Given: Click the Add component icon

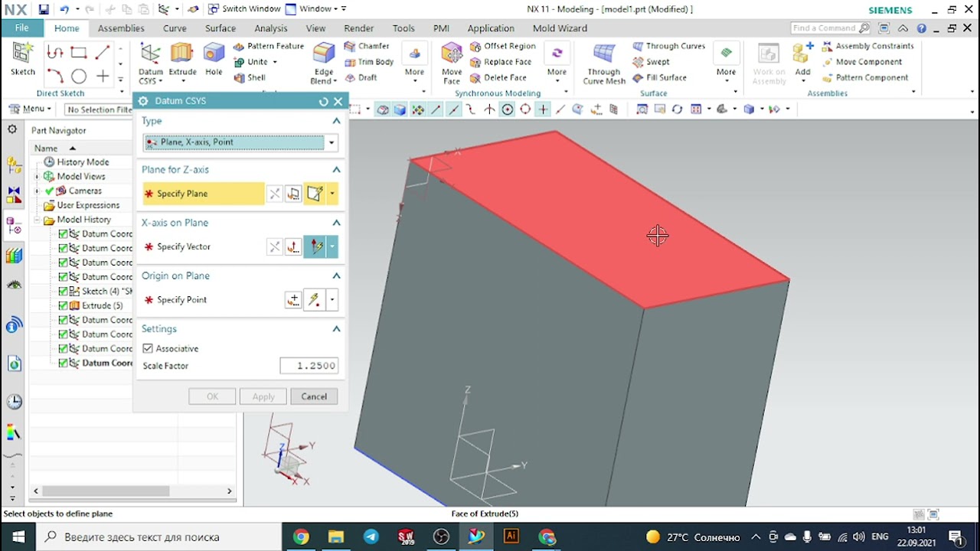Looking at the screenshot, I should (x=802, y=60).
